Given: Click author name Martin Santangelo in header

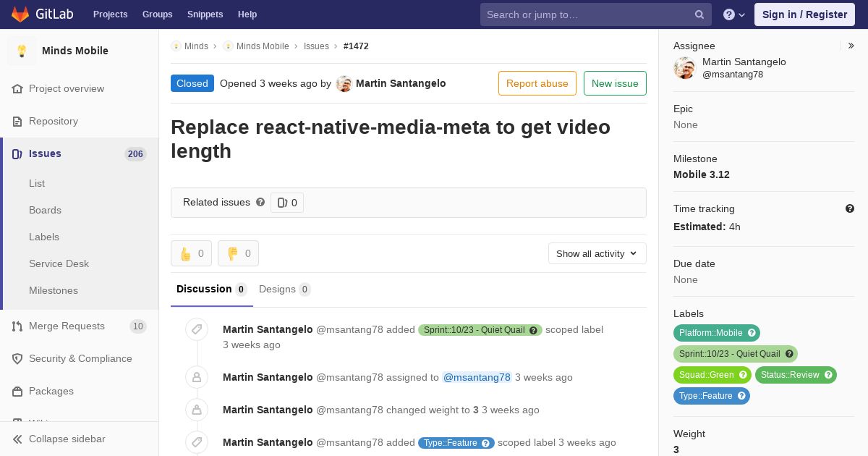Looking at the screenshot, I should [401, 84].
